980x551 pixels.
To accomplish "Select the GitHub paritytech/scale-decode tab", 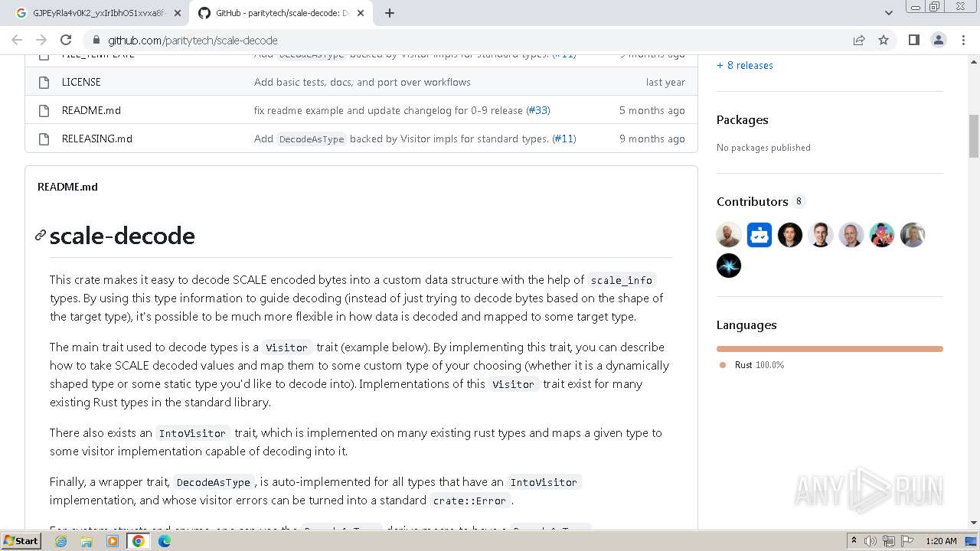I will [282, 13].
